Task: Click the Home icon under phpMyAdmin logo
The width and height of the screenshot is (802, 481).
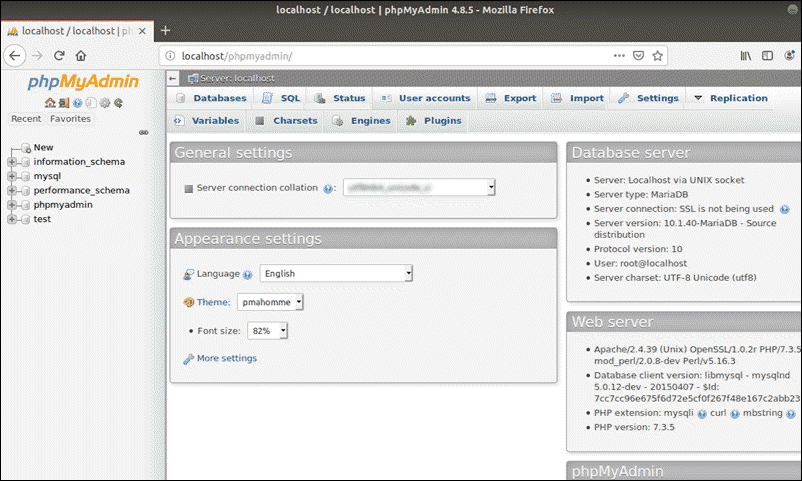Action: click(x=50, y=103)
